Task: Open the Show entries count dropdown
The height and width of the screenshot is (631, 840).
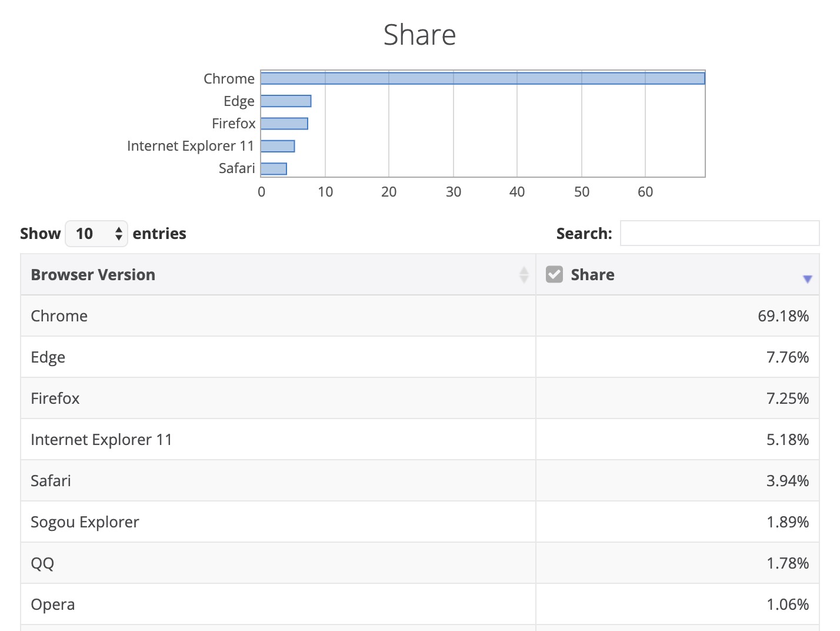Action: click(x=96, y=234)
